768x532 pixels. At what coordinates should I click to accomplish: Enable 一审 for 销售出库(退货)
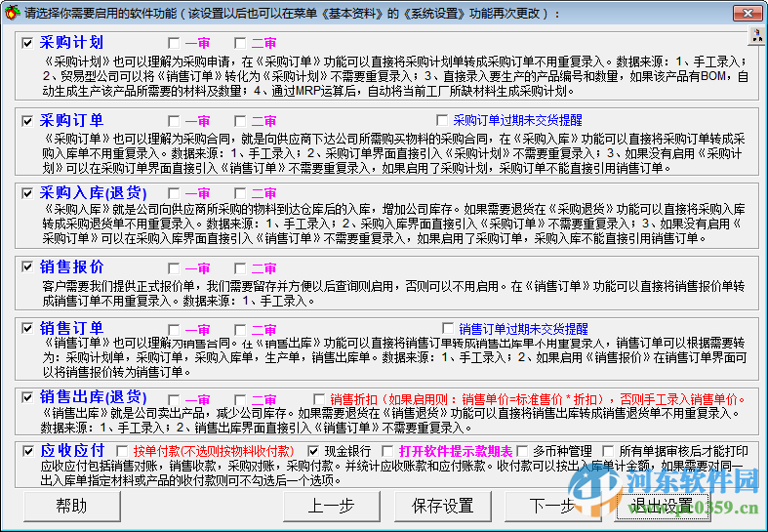tap(174, 399)
